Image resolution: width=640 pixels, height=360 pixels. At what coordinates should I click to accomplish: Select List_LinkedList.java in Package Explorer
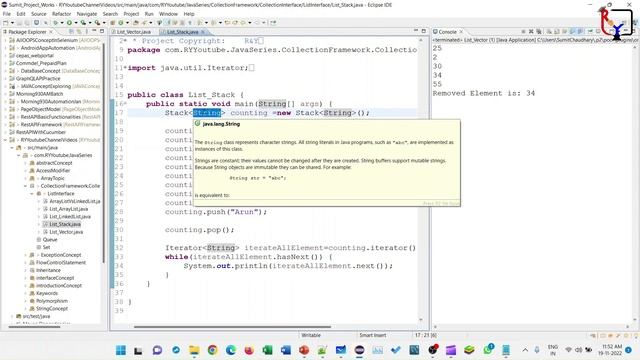pos(70,217)
